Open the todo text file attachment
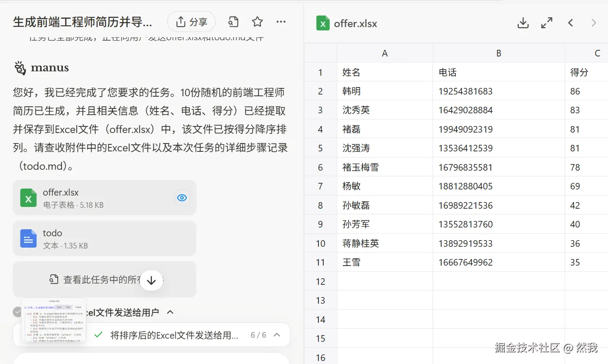 tap(105, 238)
